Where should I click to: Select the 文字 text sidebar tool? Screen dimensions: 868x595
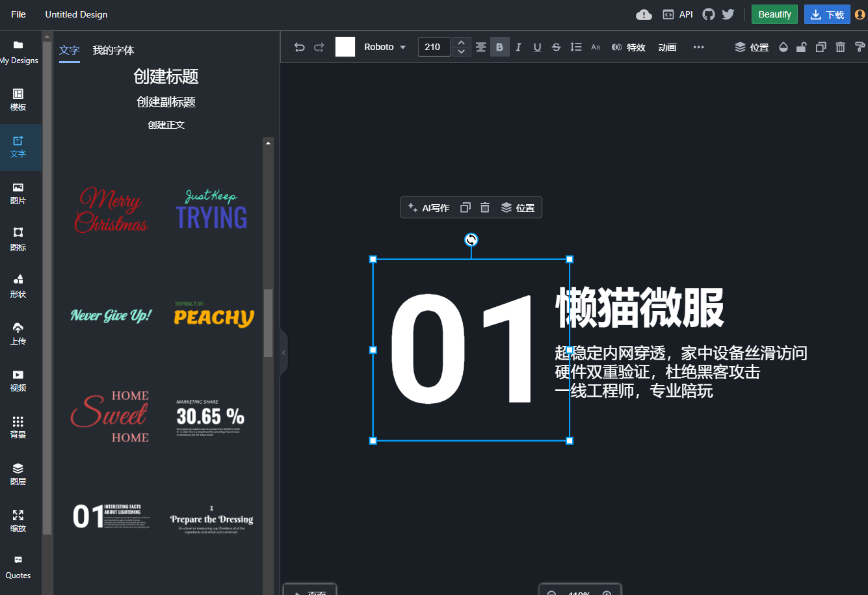(x=18, y=147)
